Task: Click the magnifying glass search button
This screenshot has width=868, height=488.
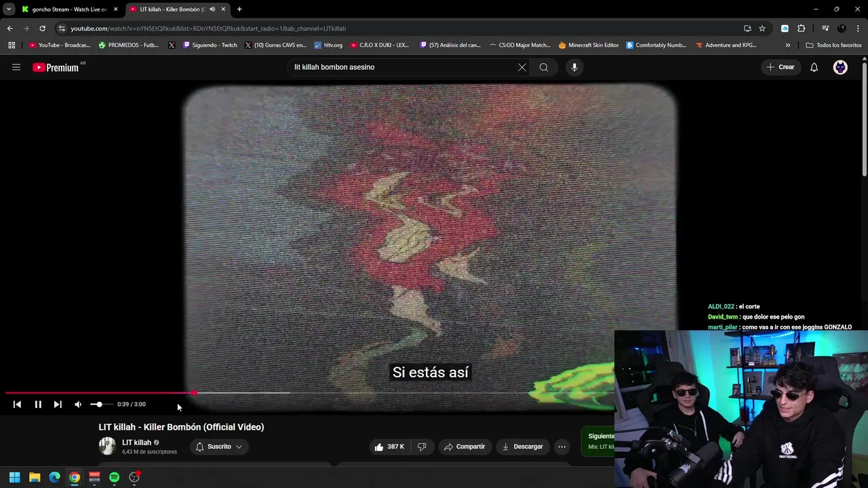Action: click(544, 67)
